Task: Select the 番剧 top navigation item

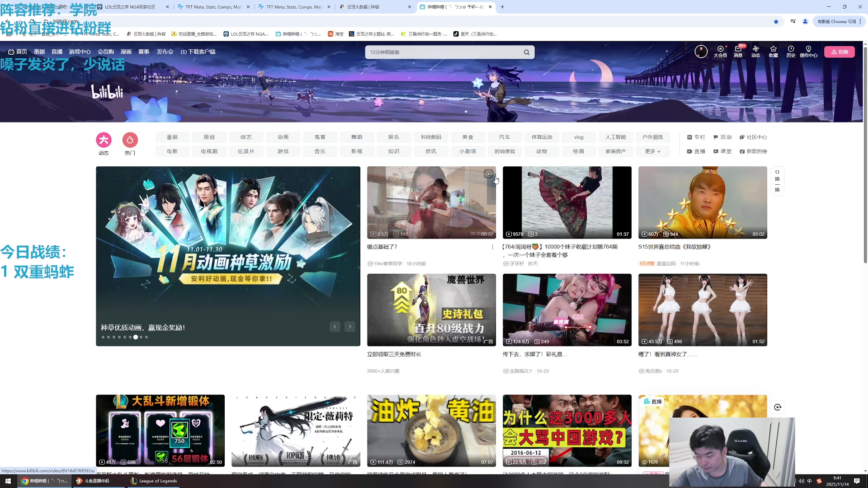Action: (39, 52)
